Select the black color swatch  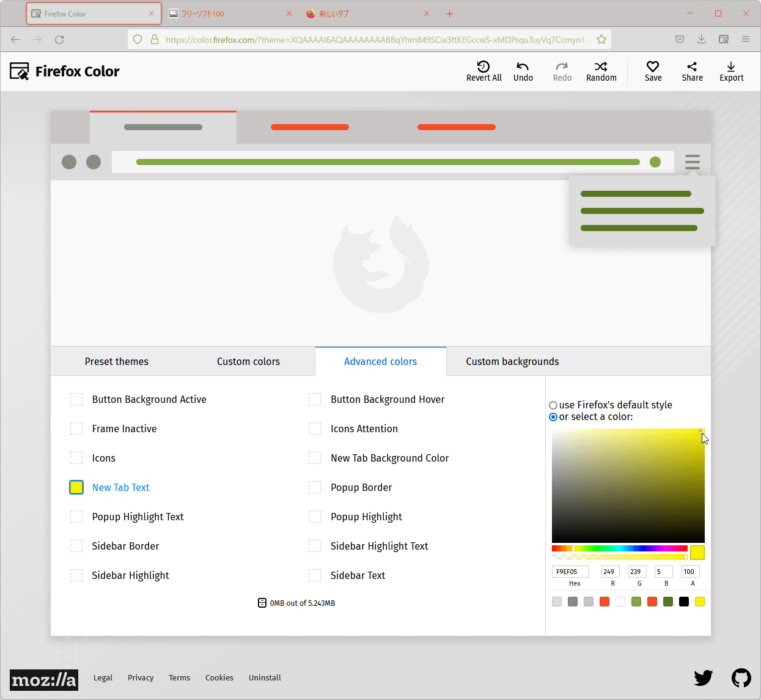pyautogui.click(x=684, y=602)
